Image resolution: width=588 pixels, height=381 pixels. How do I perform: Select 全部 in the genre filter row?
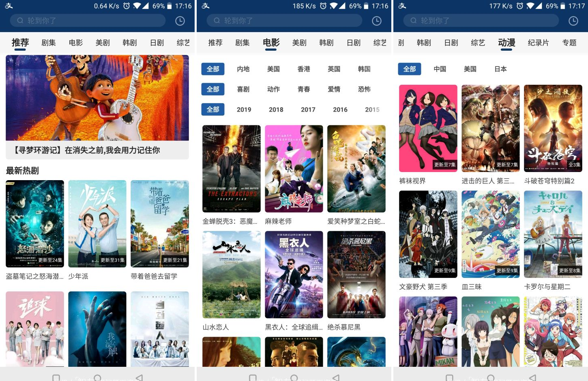pyautogui.click(x=213, y=89)
